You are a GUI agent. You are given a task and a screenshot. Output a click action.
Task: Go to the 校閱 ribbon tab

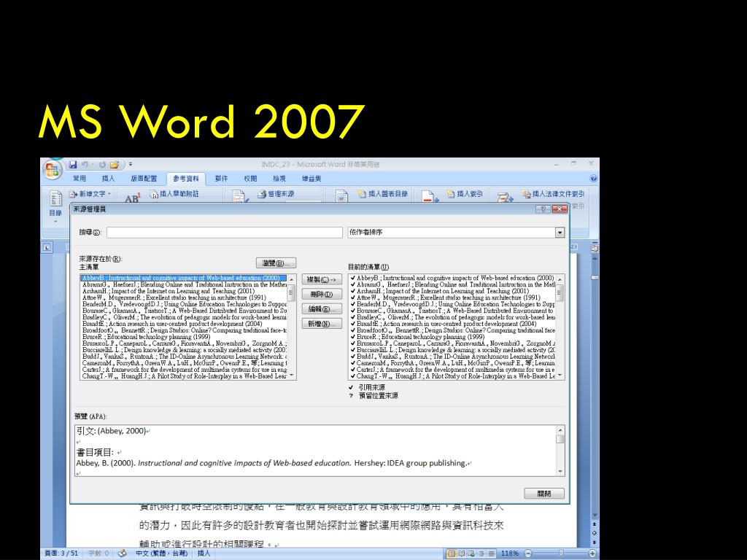[x=250, y=179]
